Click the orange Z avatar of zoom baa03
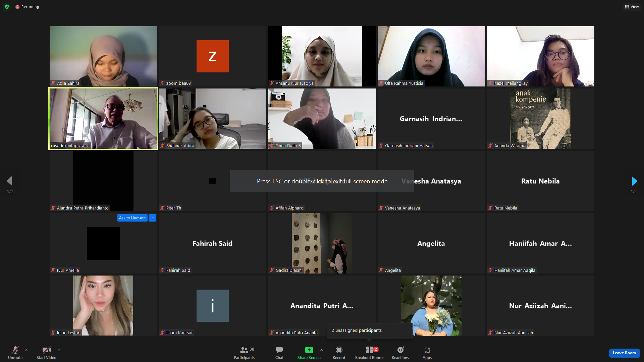This screenshot has height=362, width=644. 213,56
